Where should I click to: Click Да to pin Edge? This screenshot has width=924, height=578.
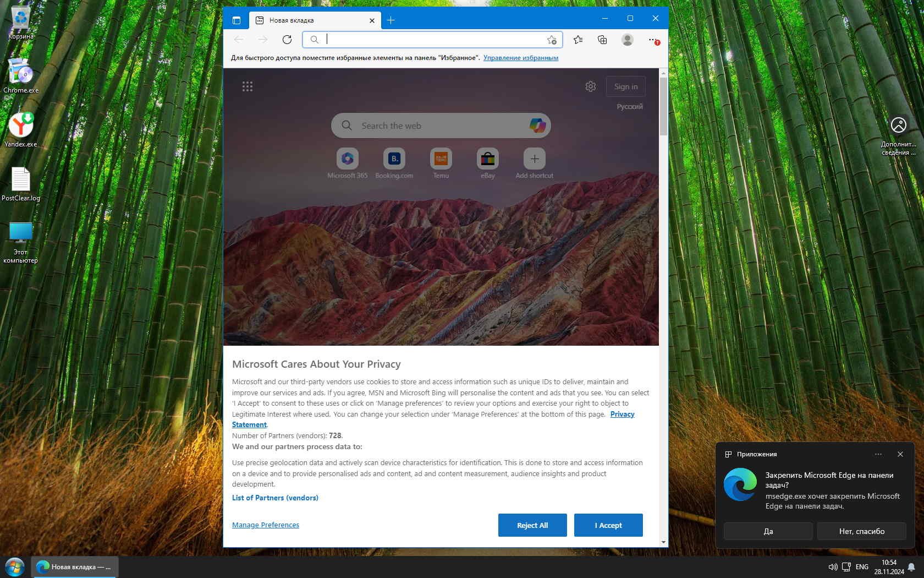[768, 531]
